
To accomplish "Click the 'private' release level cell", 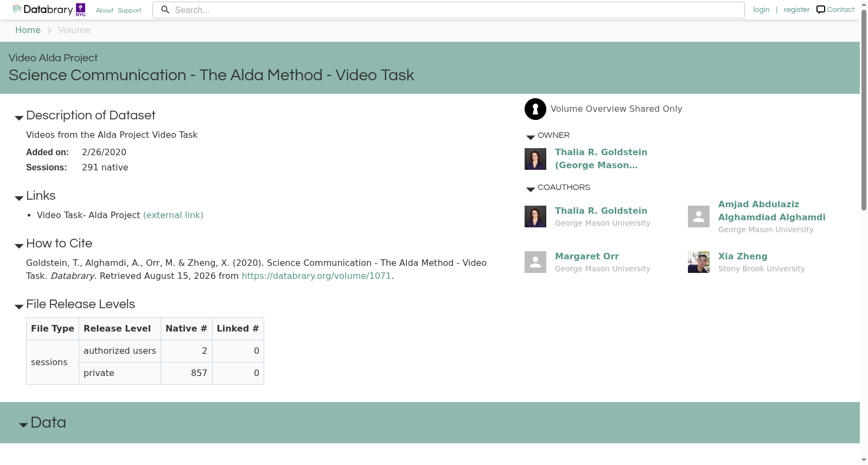I will click(x=120, y=373).
